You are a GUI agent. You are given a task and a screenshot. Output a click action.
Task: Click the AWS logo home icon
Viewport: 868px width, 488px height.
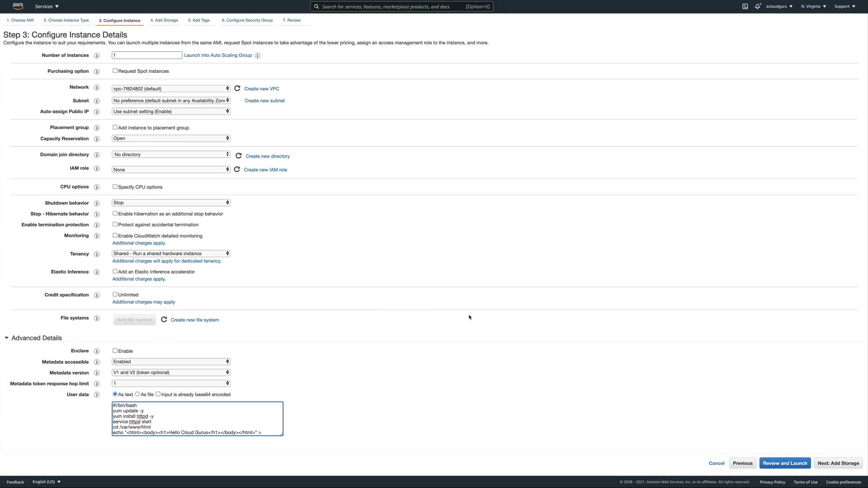coord(18,6)
